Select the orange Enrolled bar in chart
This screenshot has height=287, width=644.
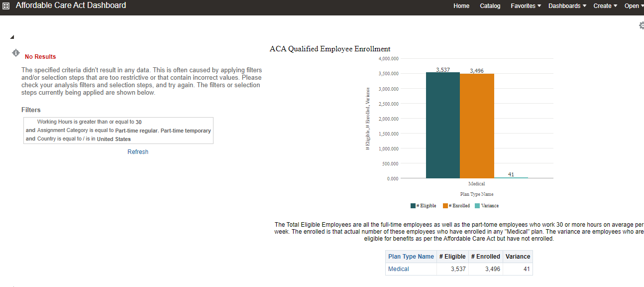477,126
